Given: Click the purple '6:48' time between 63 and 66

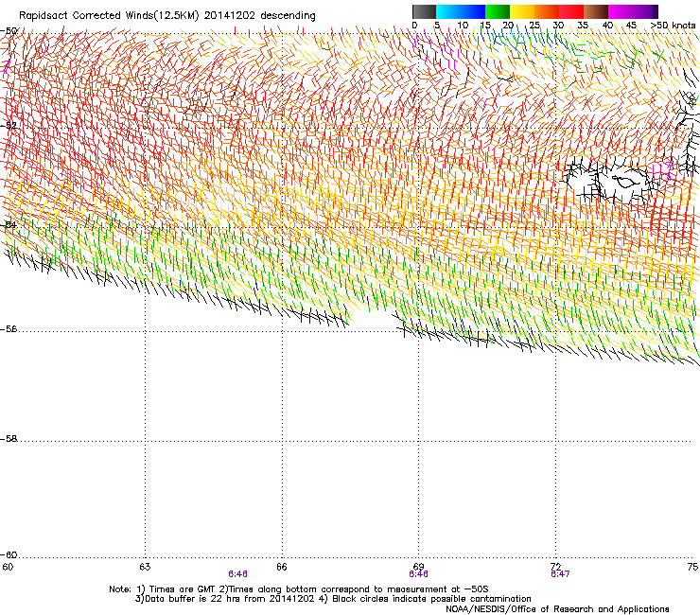Looking at the screenshot, I should click(238, 574).
